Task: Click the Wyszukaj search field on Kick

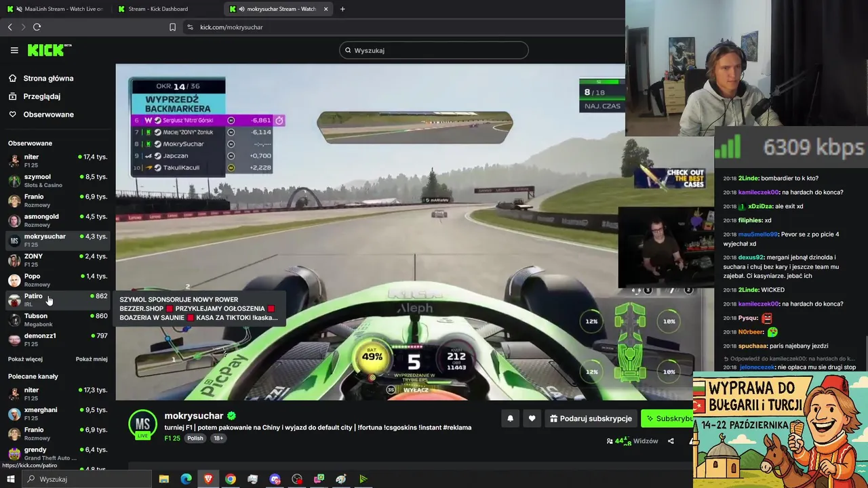Action: [x=434, y=50]
